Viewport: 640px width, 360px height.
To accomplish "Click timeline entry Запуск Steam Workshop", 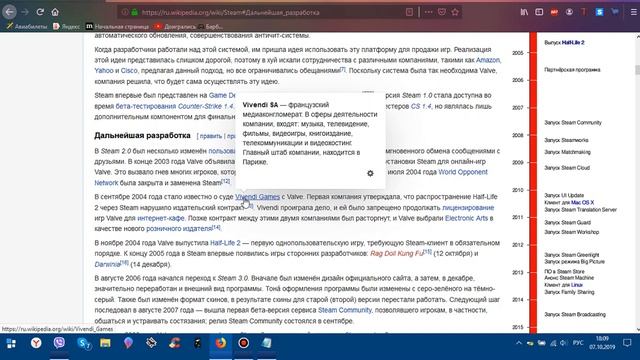I will [x=571, y=232].
